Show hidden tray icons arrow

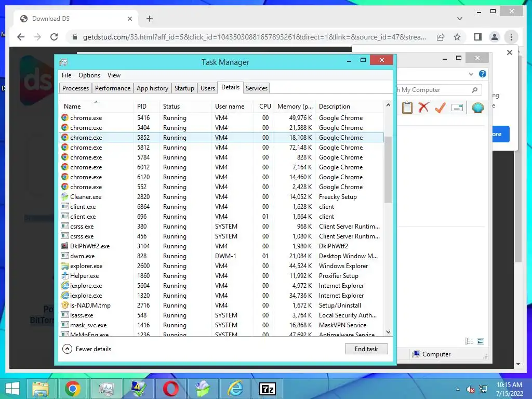(458, 389)
